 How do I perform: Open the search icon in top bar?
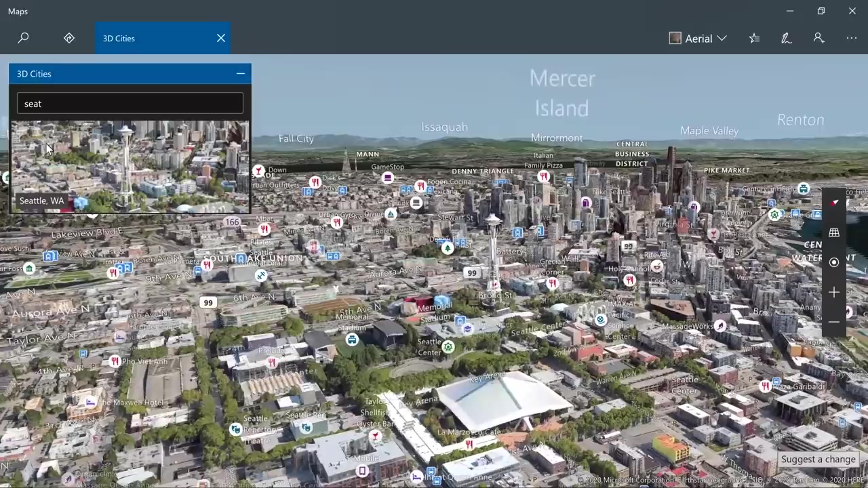click(23, 38)
